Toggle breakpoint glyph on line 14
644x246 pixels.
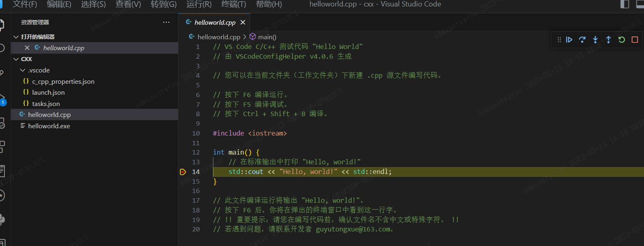click(183, 172)
